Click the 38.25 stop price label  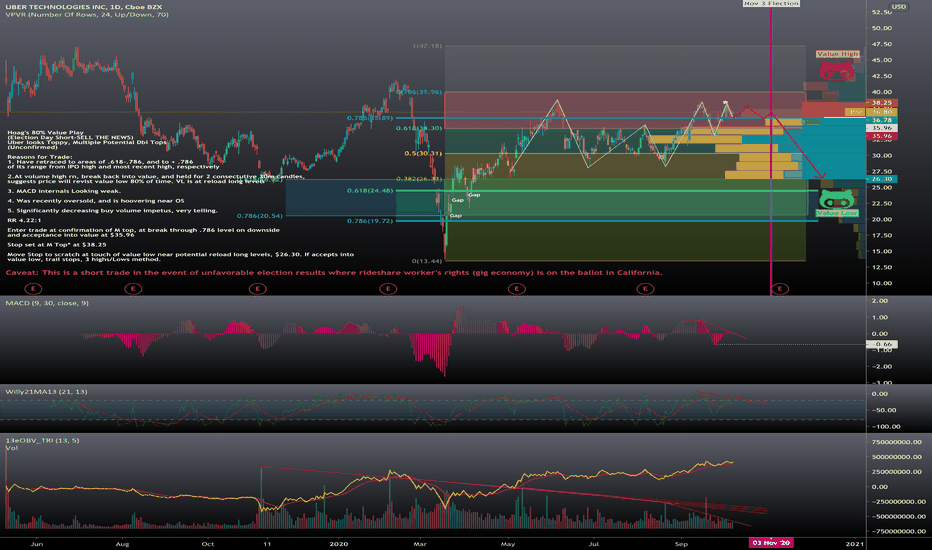click(881, 102)
